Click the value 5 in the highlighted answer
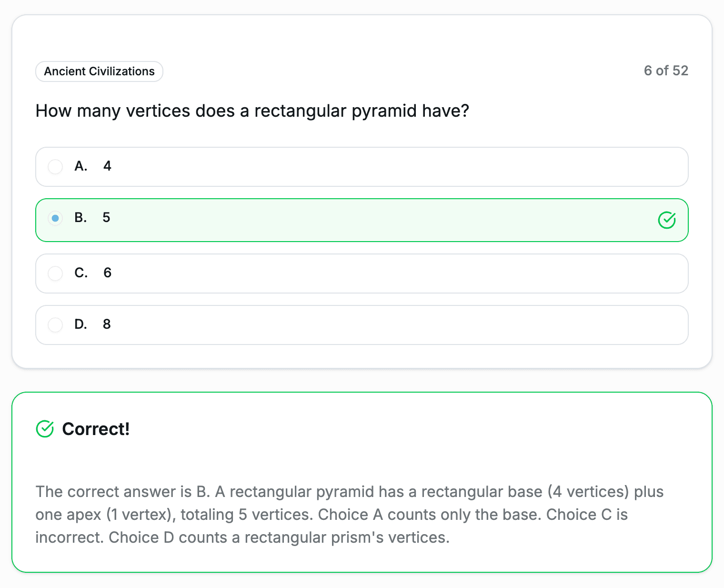Image resolution: width=724 pixels, height=588 pixels. pos(106,218)
